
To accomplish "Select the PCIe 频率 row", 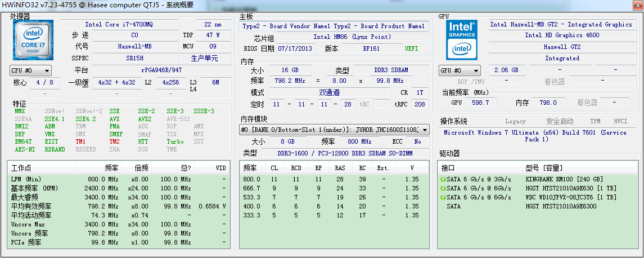I will tap(118, 242).
